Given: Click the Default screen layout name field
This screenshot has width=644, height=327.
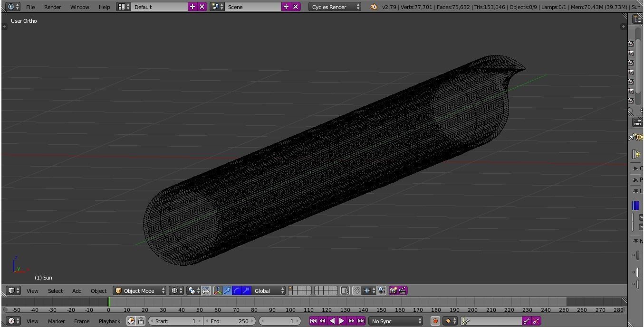Looking at the screenshot, I should 159,7.
